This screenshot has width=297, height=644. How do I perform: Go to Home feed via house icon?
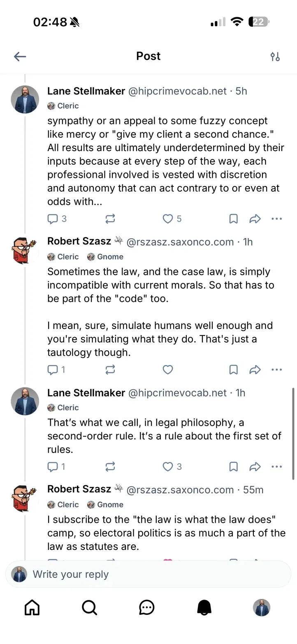pyautogui.click(x=32, y=608)
